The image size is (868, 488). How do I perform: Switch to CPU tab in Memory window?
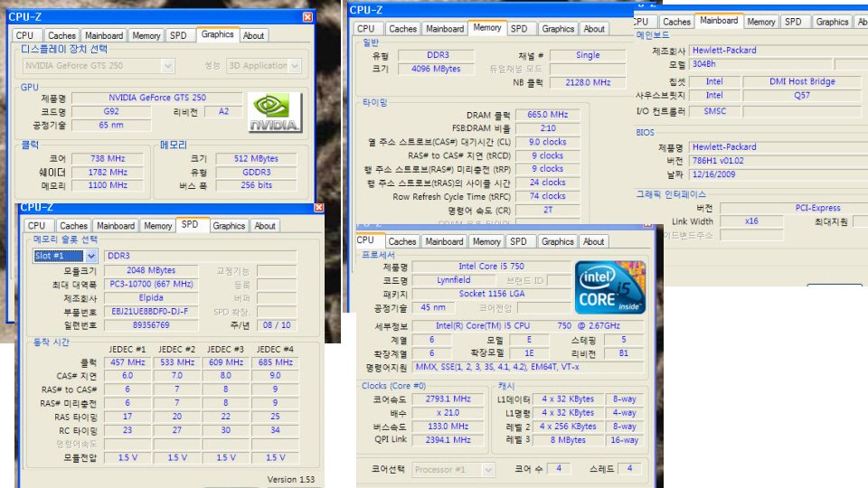pyautogui.click(x=365, y=29)
